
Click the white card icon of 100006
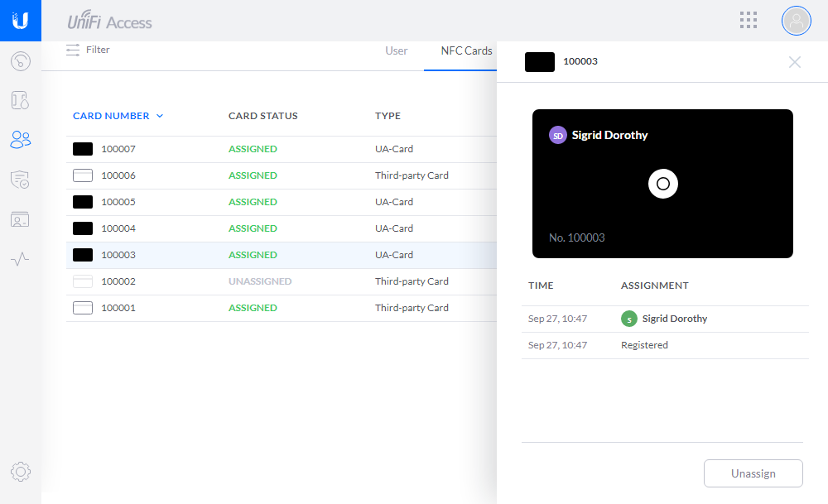82,175
